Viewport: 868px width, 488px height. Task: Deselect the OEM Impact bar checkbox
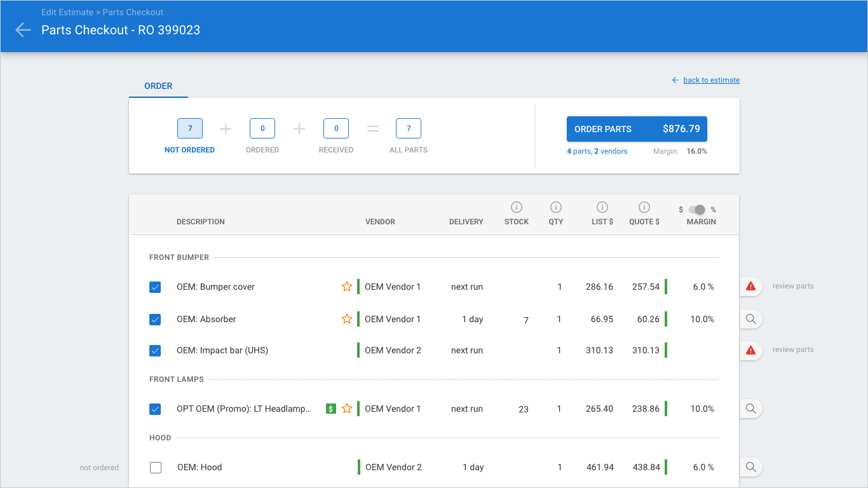click(155, 350)
